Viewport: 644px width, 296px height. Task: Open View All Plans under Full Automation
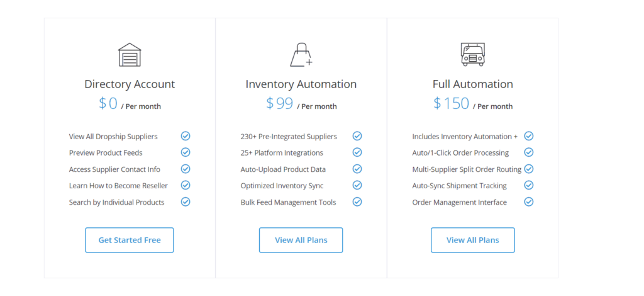pyautogui.click(x=473, y=240)
